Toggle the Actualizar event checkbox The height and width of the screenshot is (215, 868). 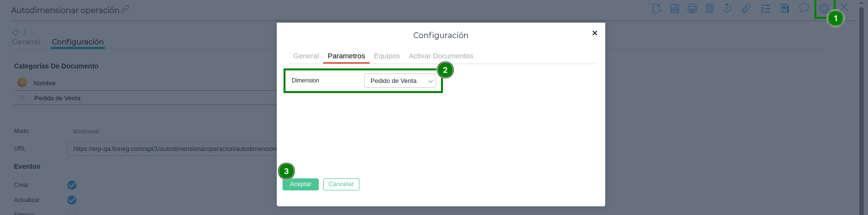[x=72, y=200]
